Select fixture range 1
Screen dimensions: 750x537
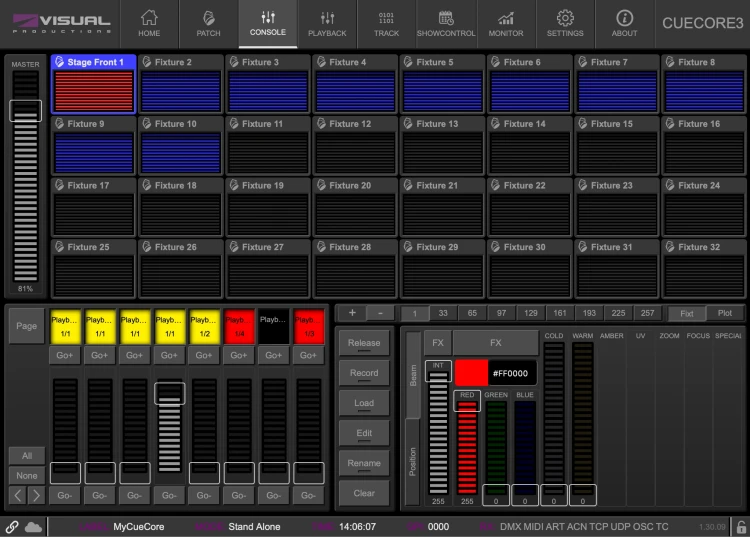pos(414,313)
